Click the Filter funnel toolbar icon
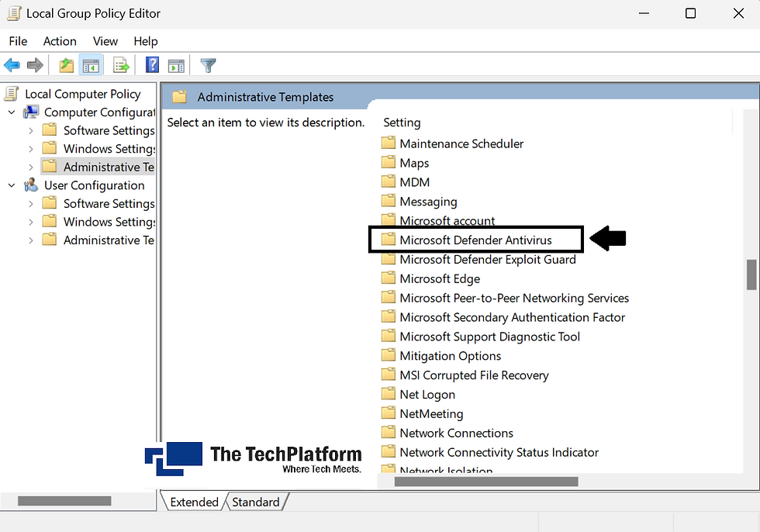The width and height of the screenshot is (760, 532). (208, 65)
